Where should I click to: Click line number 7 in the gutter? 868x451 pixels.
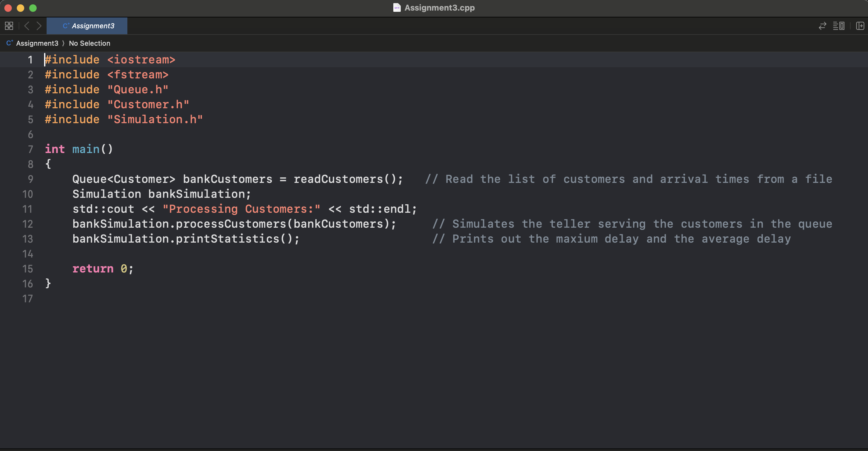(30, 149)
